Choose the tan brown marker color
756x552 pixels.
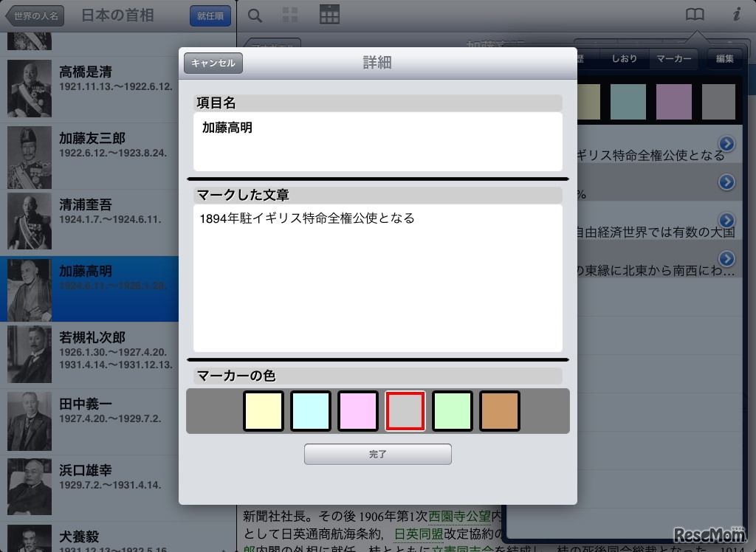(500, 411)
